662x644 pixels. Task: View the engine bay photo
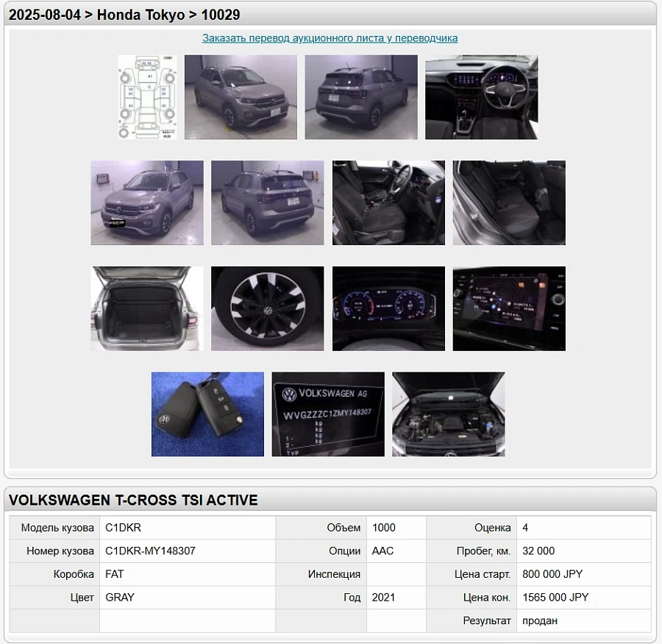tap(448, 414)
